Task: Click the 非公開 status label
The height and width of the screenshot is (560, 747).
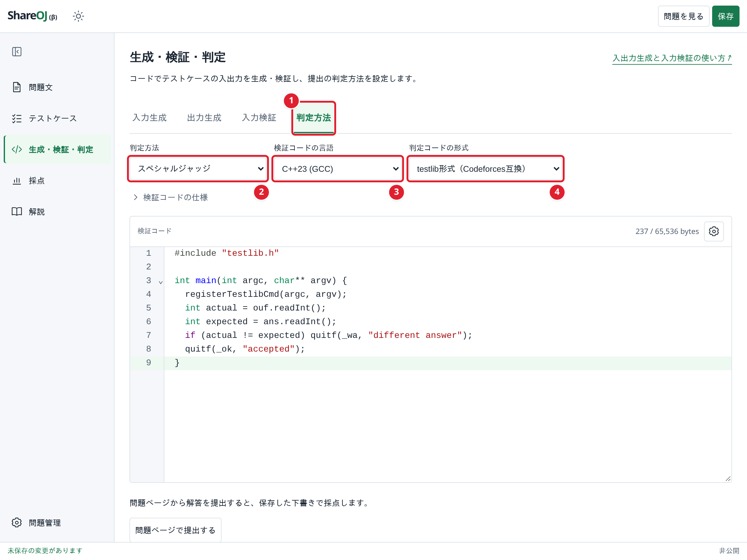Action: [729, 551]
